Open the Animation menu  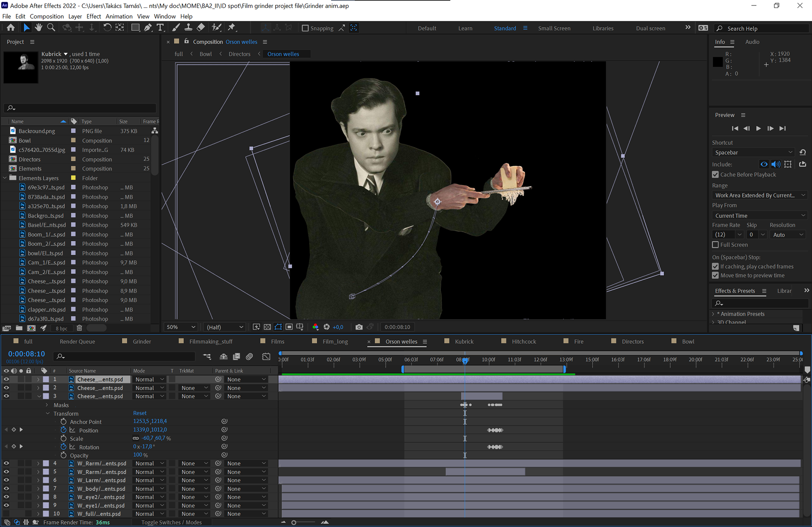(x=119, y=16)
